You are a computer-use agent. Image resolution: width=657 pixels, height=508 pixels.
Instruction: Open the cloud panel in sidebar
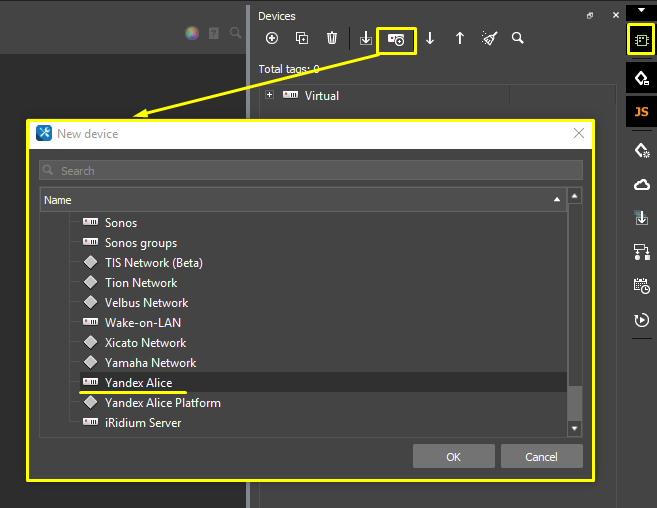(x=641, y=185)
